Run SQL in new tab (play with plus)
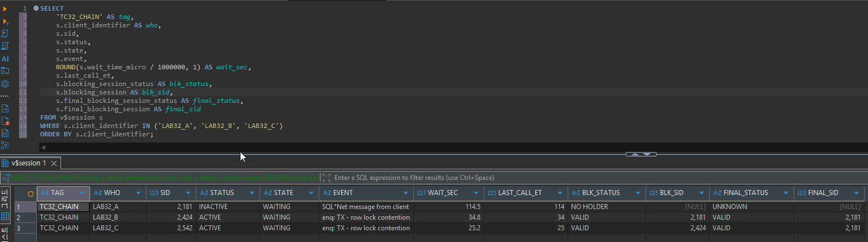 [x=5, y=21]
